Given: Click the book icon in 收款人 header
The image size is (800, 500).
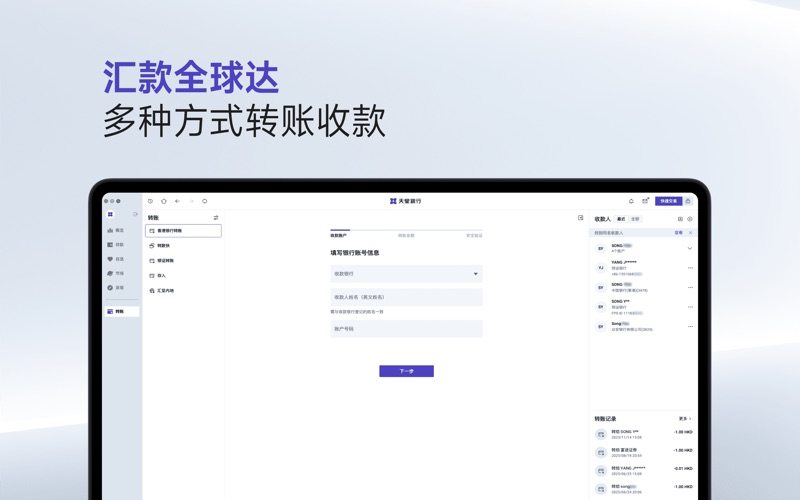Looking at the screenshot, I should point(680,219).
